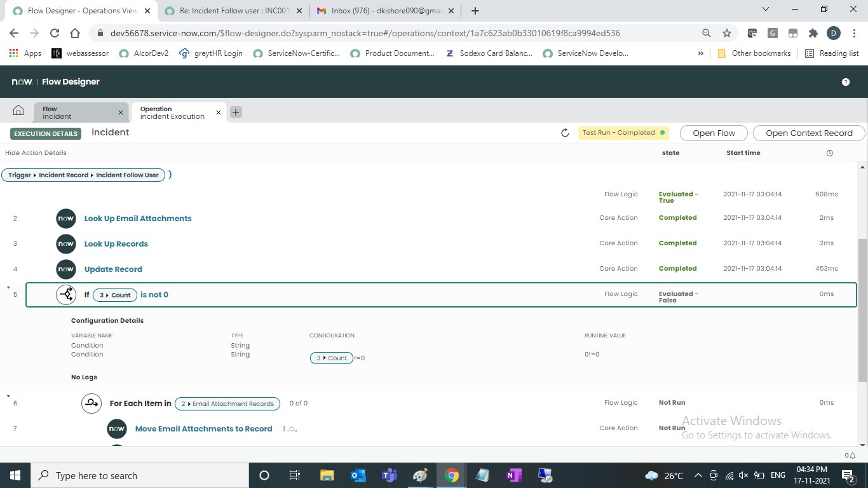868x488 pixels.
Task: Go to the browser home page
Action: 75,33
